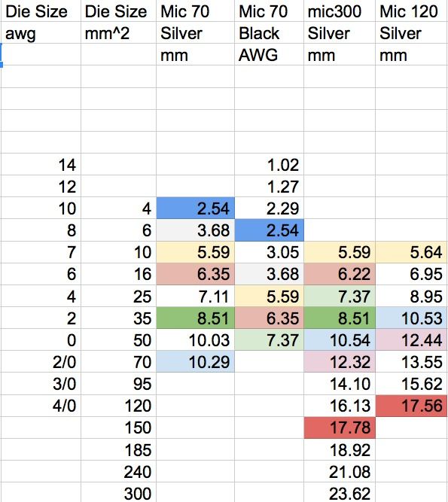Select the cell with value 15.62
This screenshot has height=502, width=448.
coord(412,384)
